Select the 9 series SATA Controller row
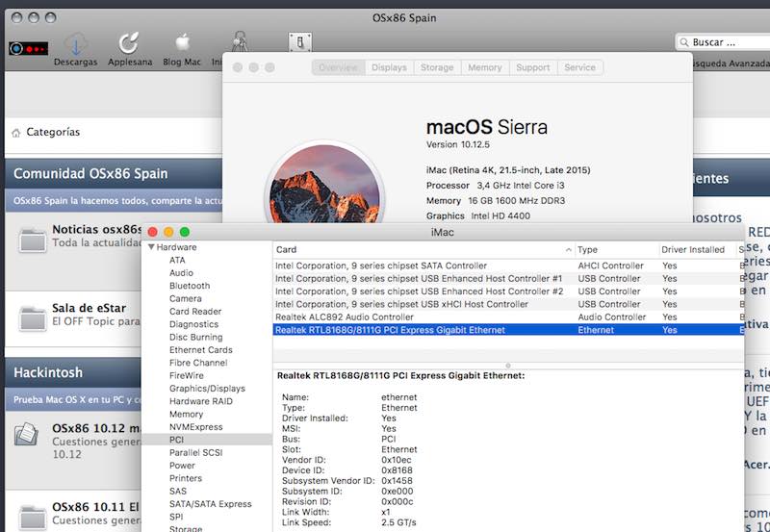 coord(508,266)
